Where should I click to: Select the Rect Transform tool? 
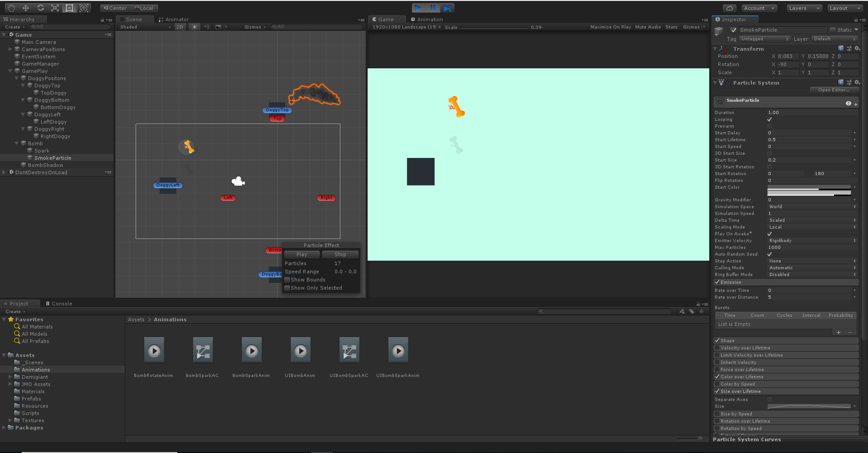69,8
